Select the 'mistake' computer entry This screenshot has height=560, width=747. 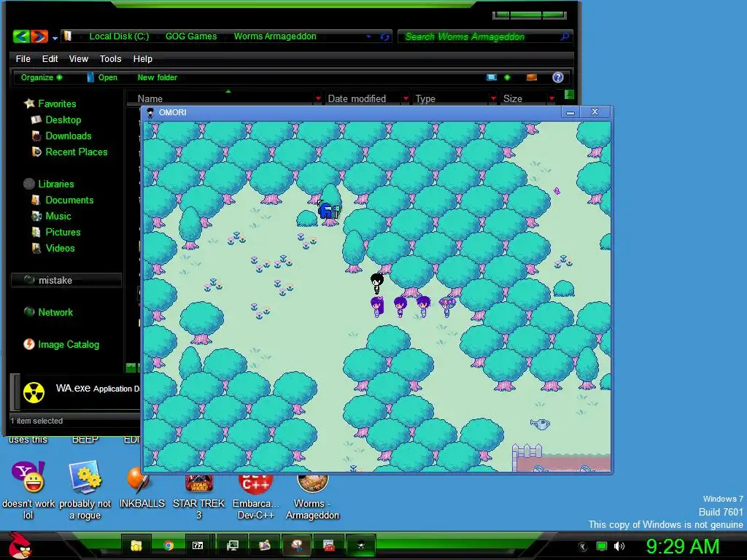(x=66, y=280)
